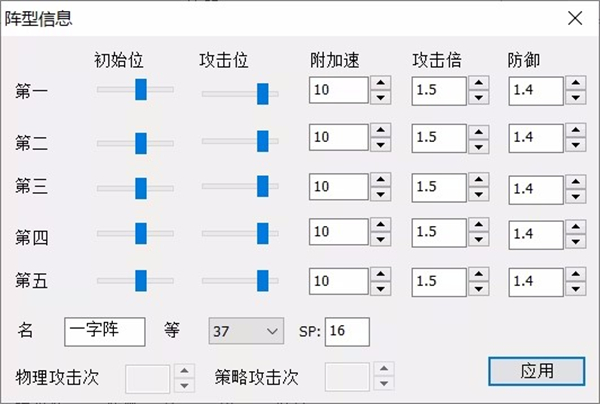Decrease 附加速 value for 第四 row
The width and height of the screenshot is (600, 404).
(380, 239)
